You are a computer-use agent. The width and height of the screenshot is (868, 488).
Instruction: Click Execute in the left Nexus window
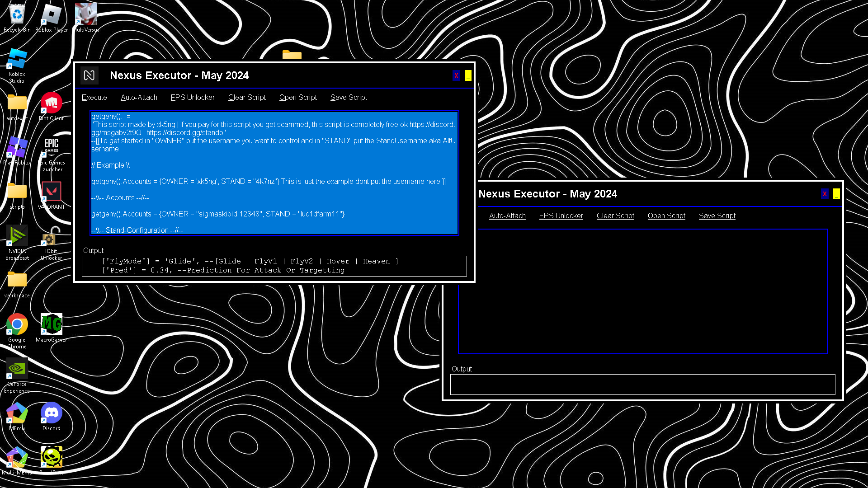click(x=94, y=98)
